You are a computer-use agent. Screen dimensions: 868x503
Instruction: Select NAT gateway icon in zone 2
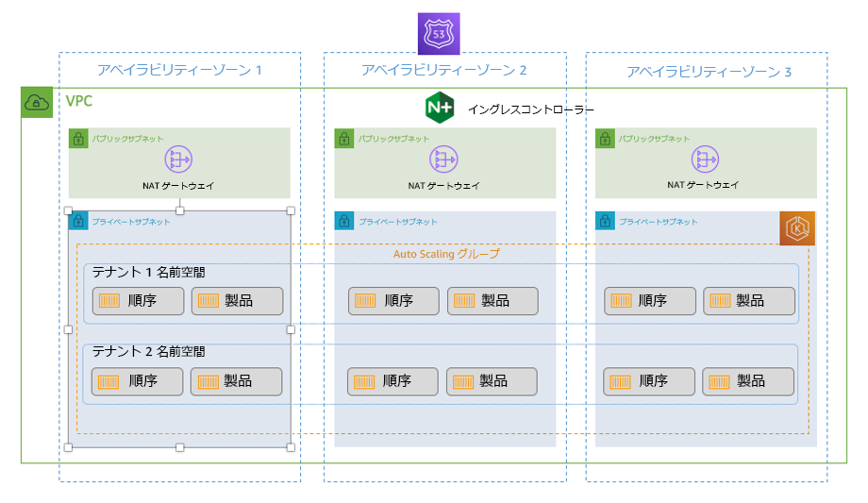(x=443, y=159)
